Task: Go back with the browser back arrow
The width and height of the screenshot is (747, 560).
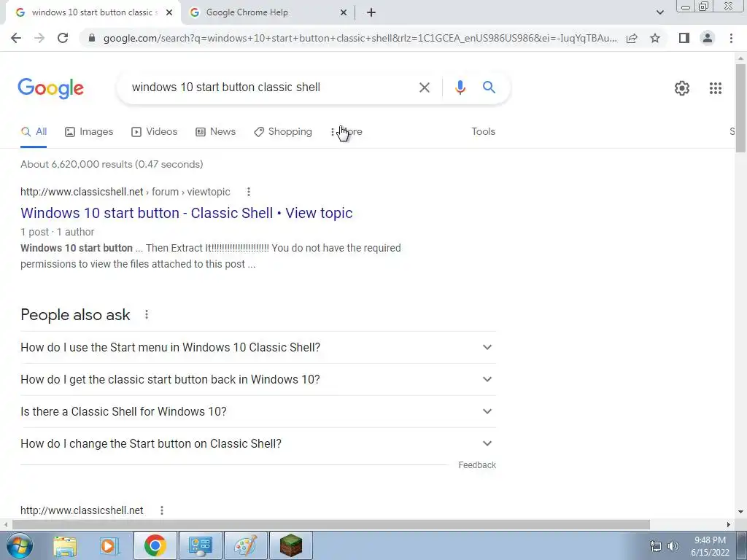Action: [x=16, y=38]
